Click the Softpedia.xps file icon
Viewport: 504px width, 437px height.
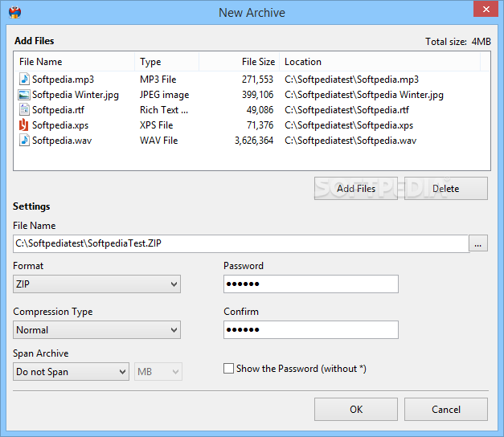click(x=23, y=125)
